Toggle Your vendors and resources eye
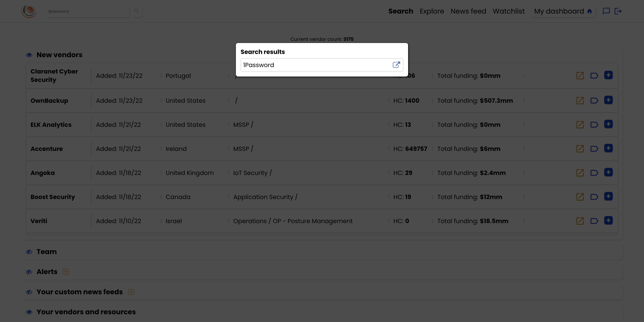This screenshot has width=644, height=322. 29,312
